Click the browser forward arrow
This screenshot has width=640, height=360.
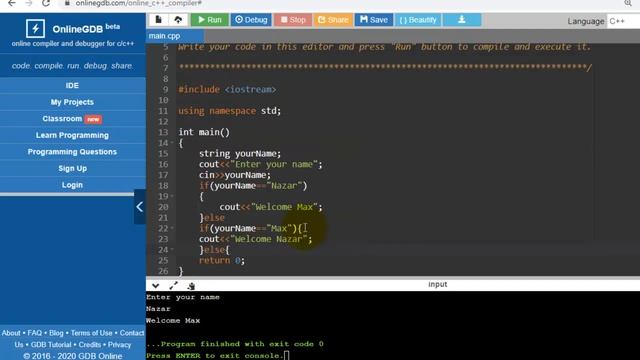click(29, 3)
